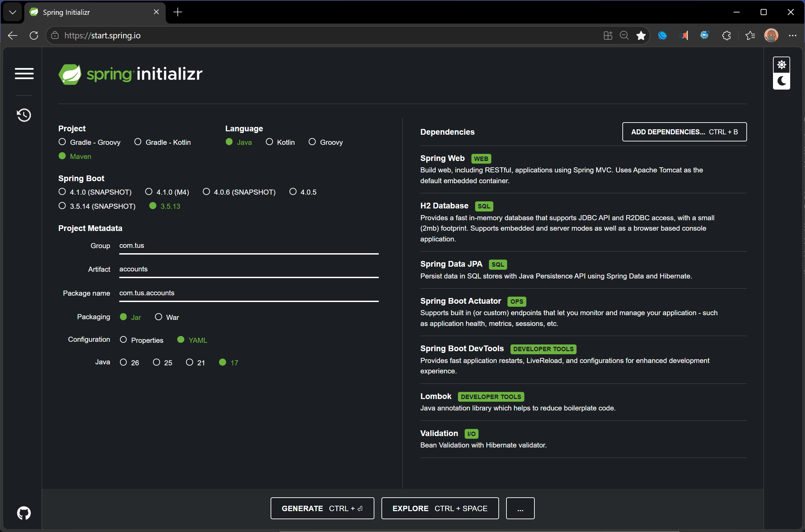Viewport: 805px width, 532px height.
Task: Select War packaging
Action: pos(167,317)
